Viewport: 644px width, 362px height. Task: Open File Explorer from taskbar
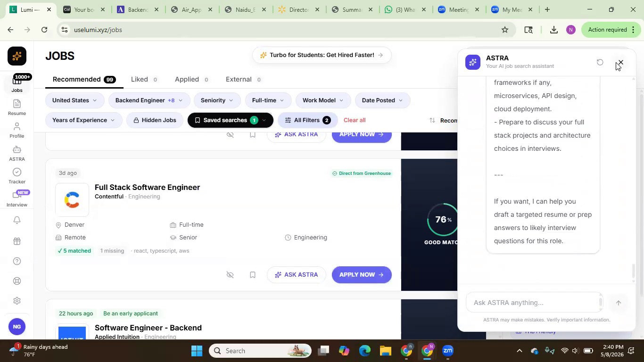click(386, 351)
